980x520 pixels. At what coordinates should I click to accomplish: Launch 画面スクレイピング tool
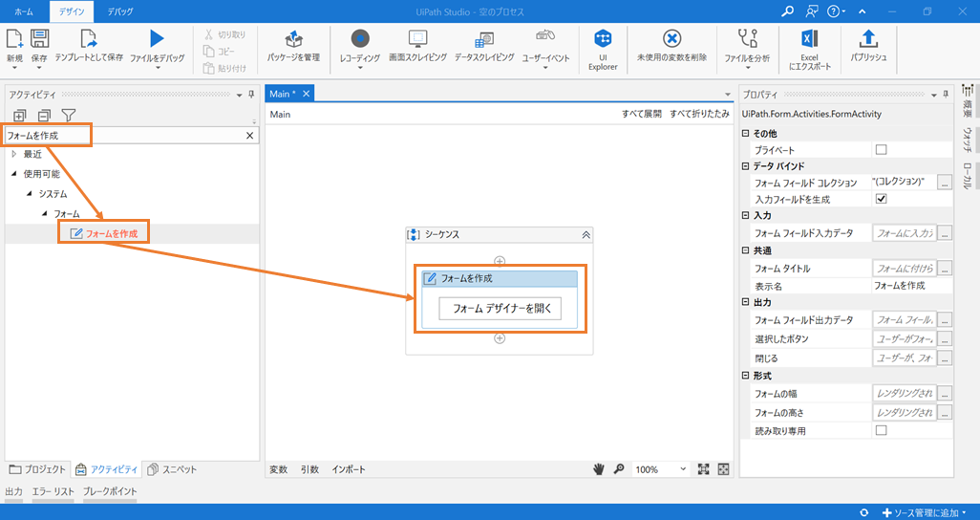click(x=417, y=39)
